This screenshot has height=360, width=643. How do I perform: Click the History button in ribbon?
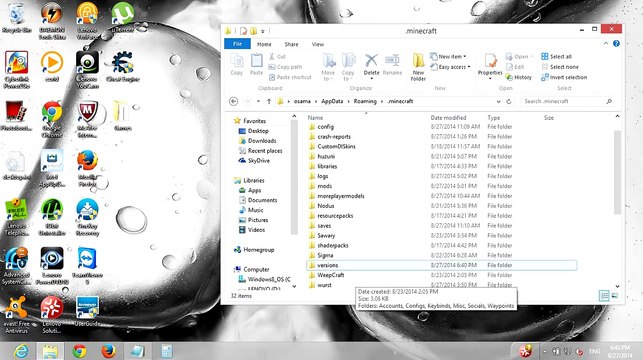click(x=519, y=77)
